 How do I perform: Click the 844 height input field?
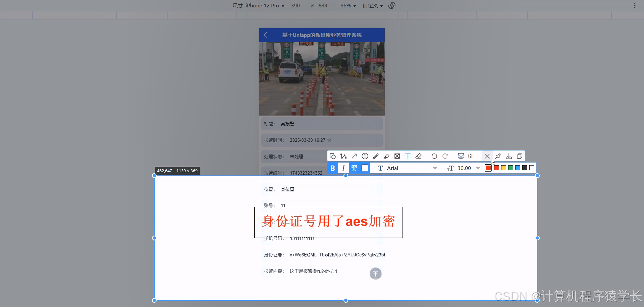[x=323, y=5]
